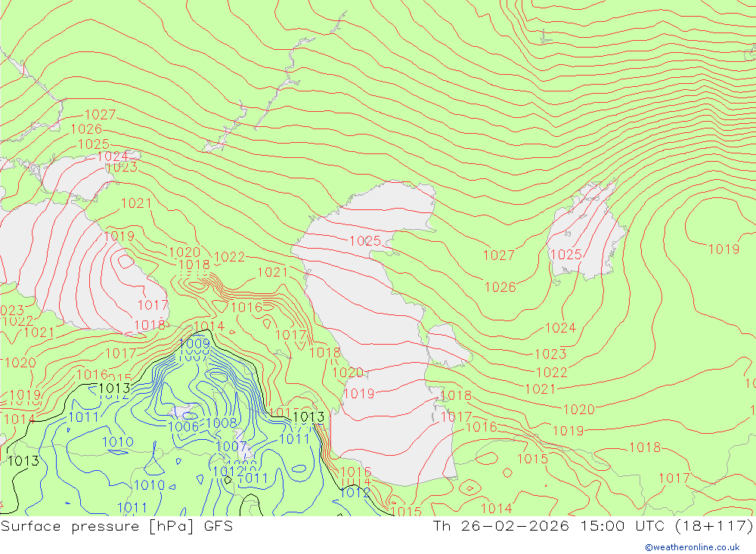
Task: Click the 1023 label beneath the upper-left 1024
Action: [x=122, y=168]
